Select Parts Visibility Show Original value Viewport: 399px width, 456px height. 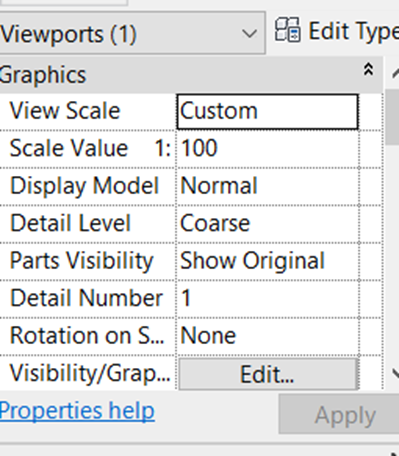[x=268, y=261]
